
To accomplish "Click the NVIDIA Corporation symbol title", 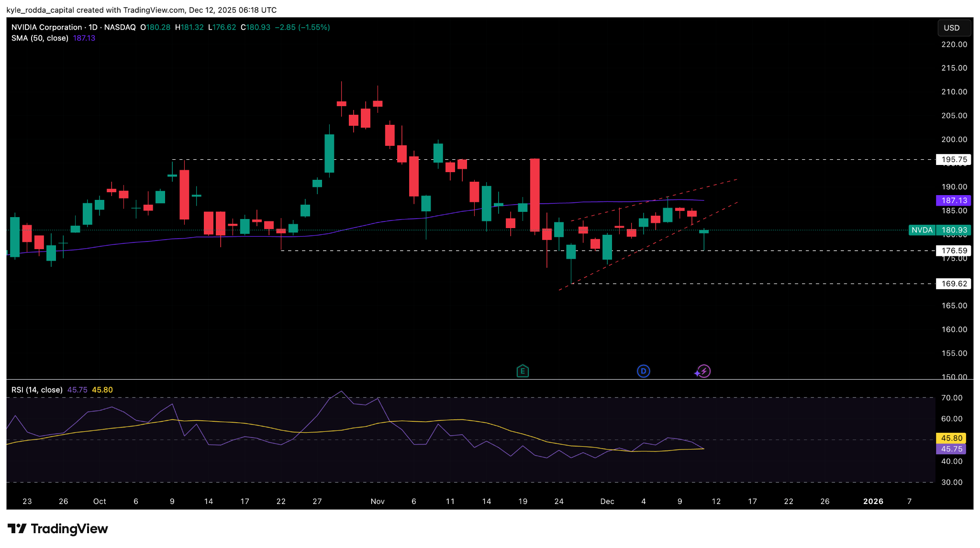I will coord(47,27).
